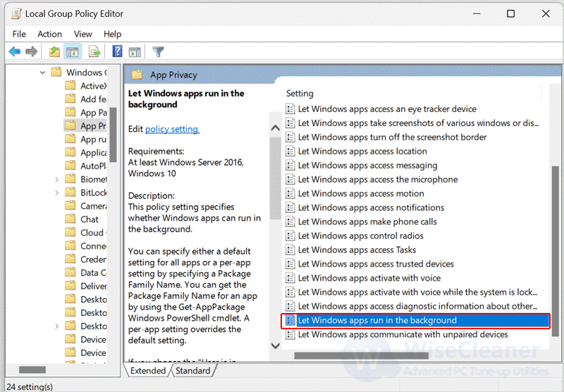
Task: Click the Up one level folder icon
Action: [x=54, y=51]
